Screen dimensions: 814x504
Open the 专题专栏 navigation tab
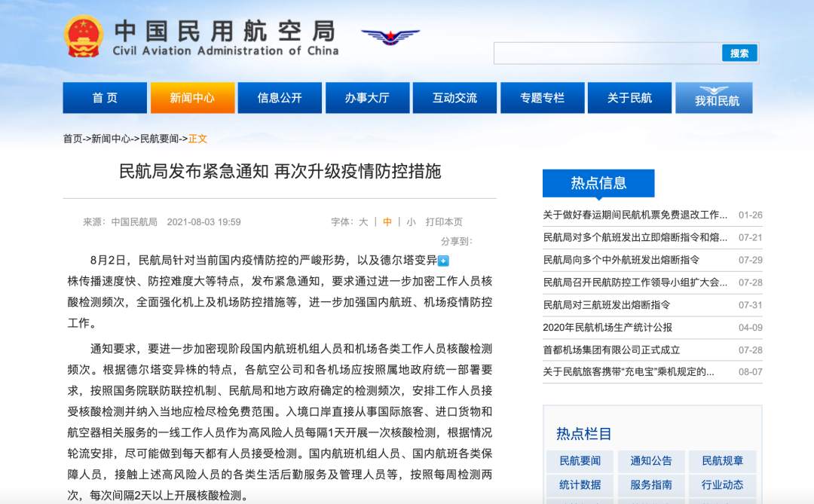pyautogui.click(x=543, y=98)
